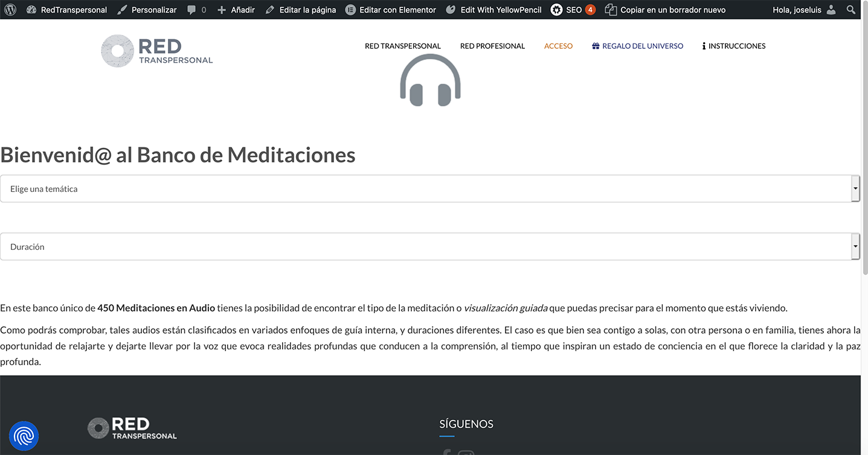Open the SEO notifications badge
Viewport: 868px width, 455px height.
(x=590, y=10)
